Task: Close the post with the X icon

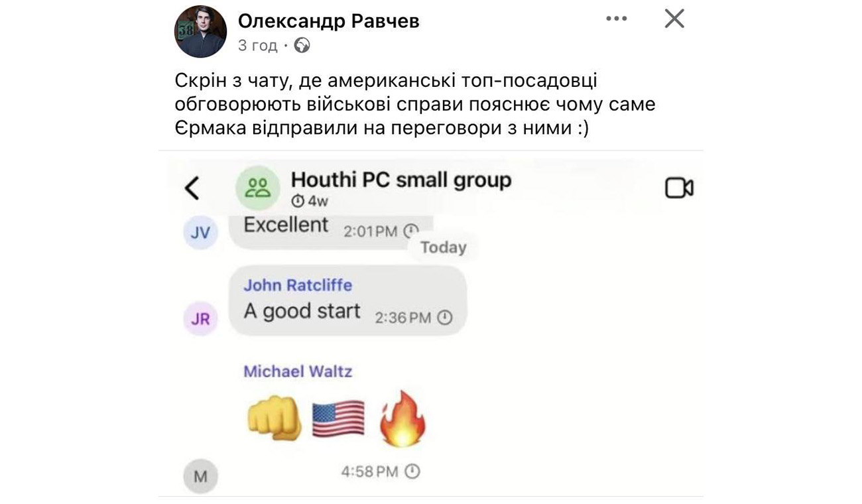Action: point(674,19)
